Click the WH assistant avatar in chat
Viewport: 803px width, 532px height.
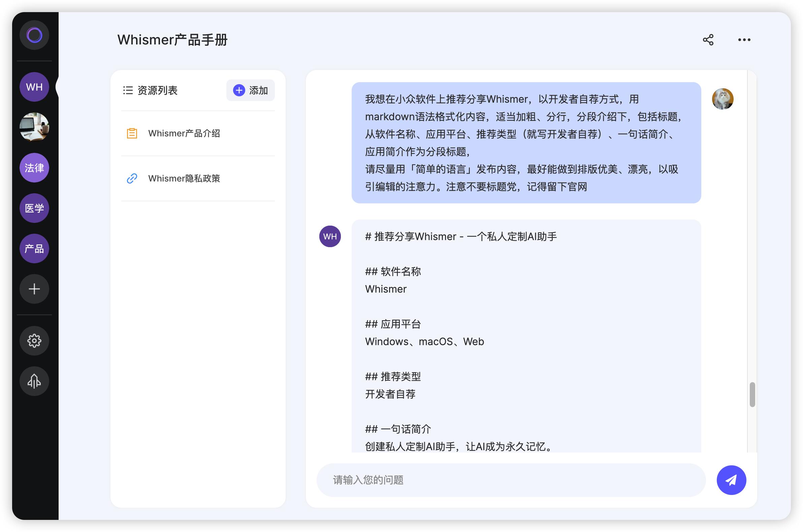tap(330, 236)
